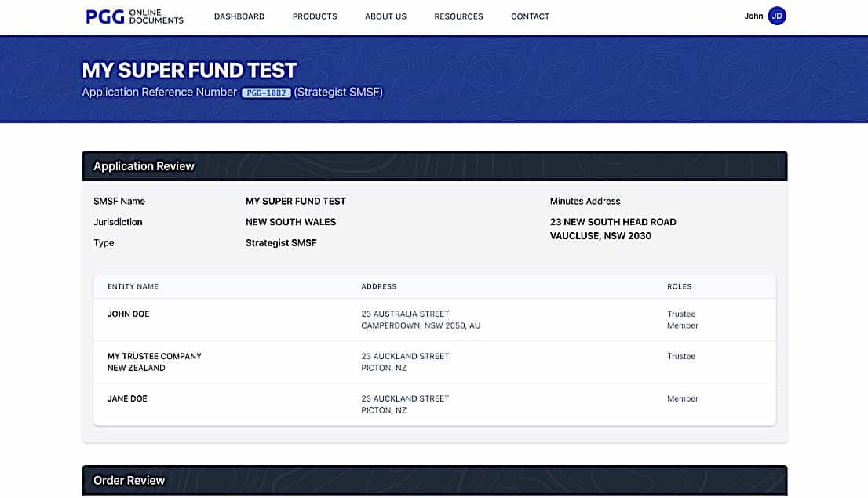Switch to the Dashboard tab
The image size is (868, 498).
tap(239, 16)
